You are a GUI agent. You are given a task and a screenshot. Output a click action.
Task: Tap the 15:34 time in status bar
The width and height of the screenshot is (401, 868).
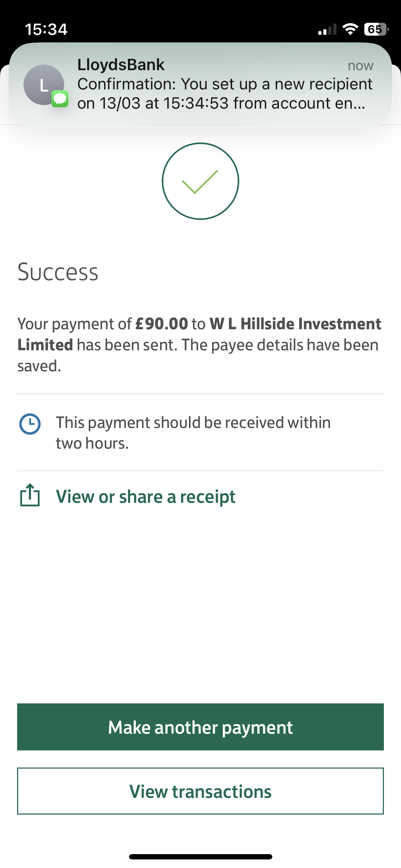46,29
